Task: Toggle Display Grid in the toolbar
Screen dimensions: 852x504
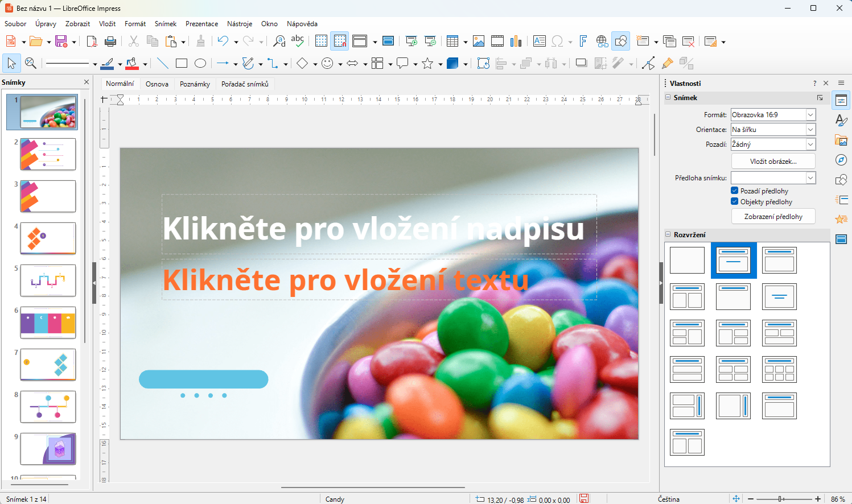Action: [x=321, y=41]
